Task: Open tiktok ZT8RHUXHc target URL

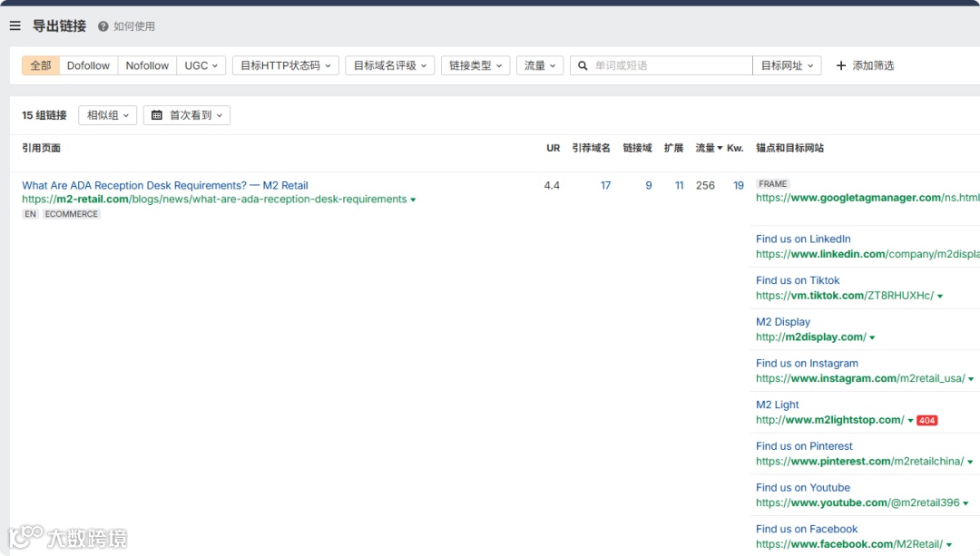Action: pyautogui.click(x=845, y=296)
